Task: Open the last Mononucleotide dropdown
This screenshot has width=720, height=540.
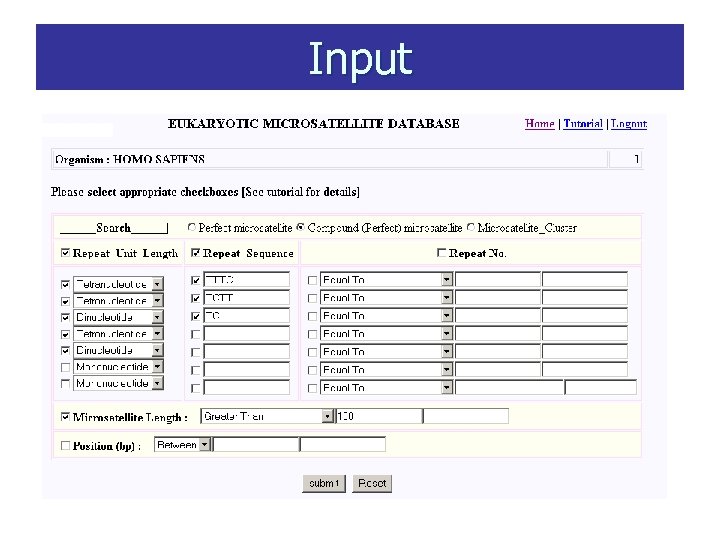Action: coord(118,383)
